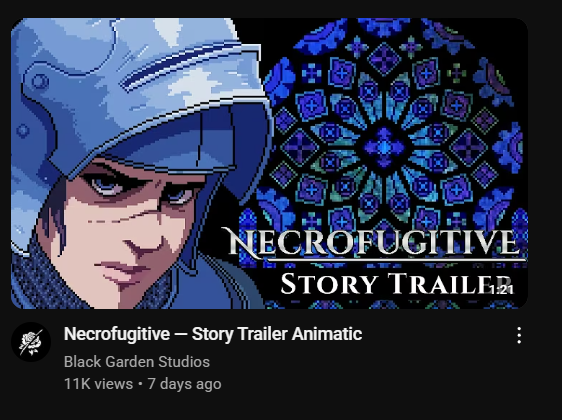Image resolution: width=562 pixels, height=420 pixels.
Task: Click the Black Garden Studios rose avatar
Action: [31, 342]
